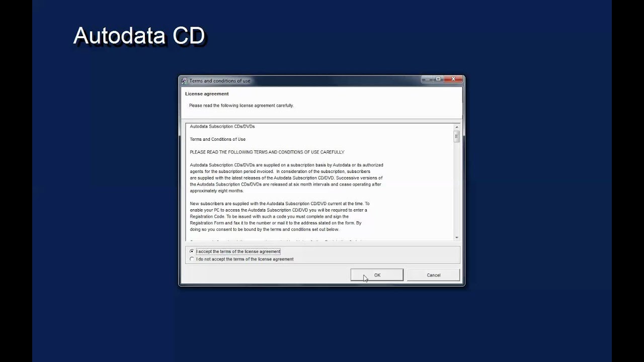Image resolution: width=644 pixels, height=362 pixels.
Task: Click the license agreement scrollbar thumb
Action: [x=457, y=136]
